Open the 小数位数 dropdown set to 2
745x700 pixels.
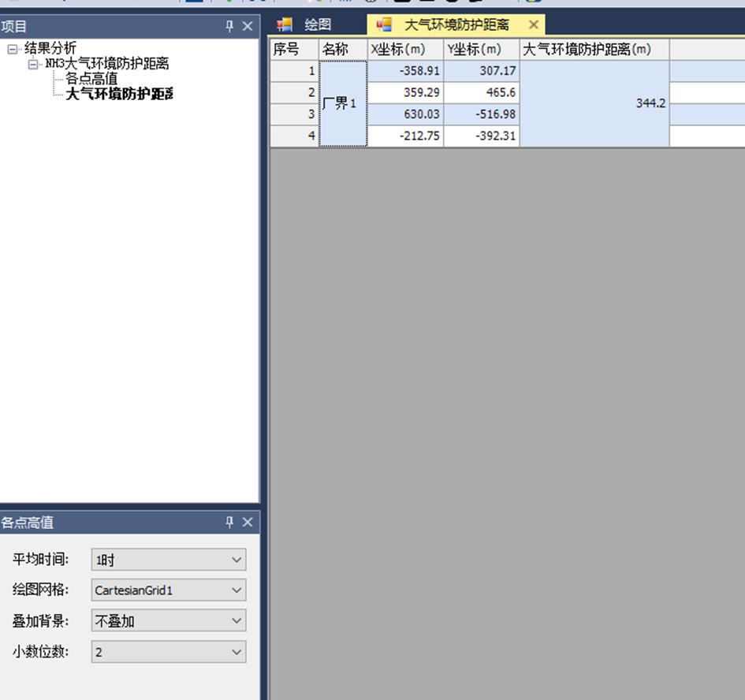pos(168,652)
